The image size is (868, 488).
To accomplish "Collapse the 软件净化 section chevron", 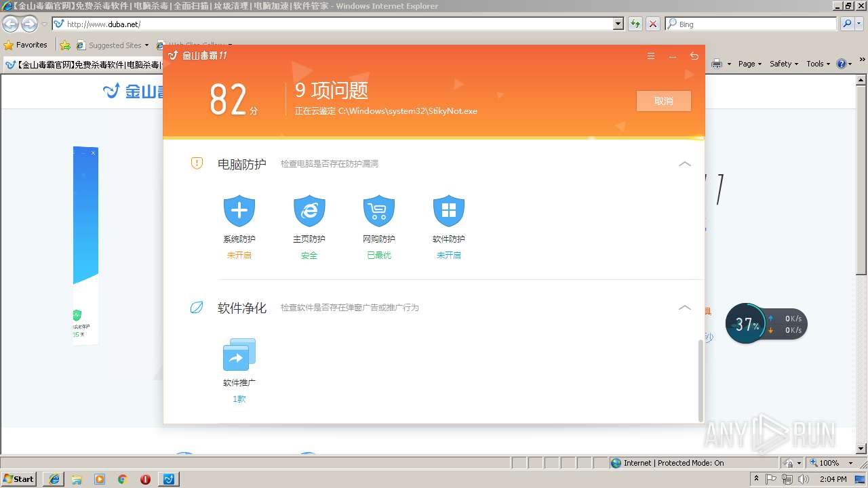I will click(685, 308).
